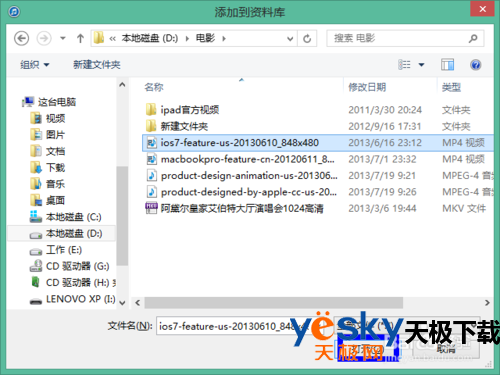Click date 2013/6/16 23:12 cell

[385, 143]
